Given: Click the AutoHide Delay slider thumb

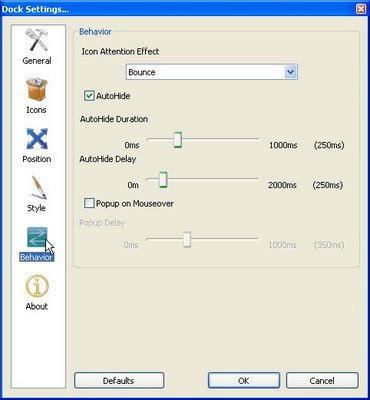Looking at the screenshot, I should pyautogui.click(x=163, y=180).
